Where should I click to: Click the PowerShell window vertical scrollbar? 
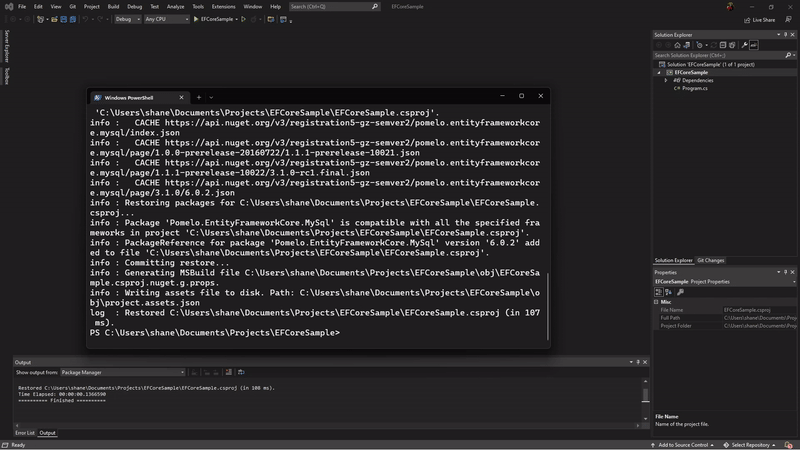point(547,306)
